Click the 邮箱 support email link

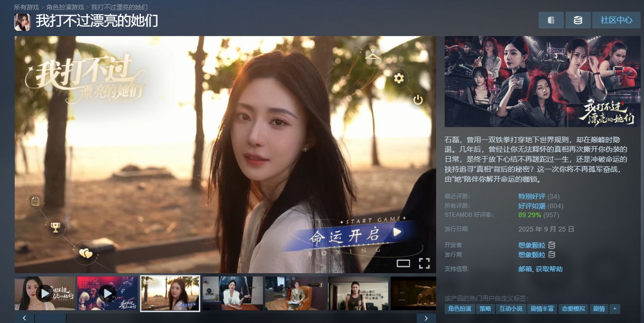pos(525,269)
